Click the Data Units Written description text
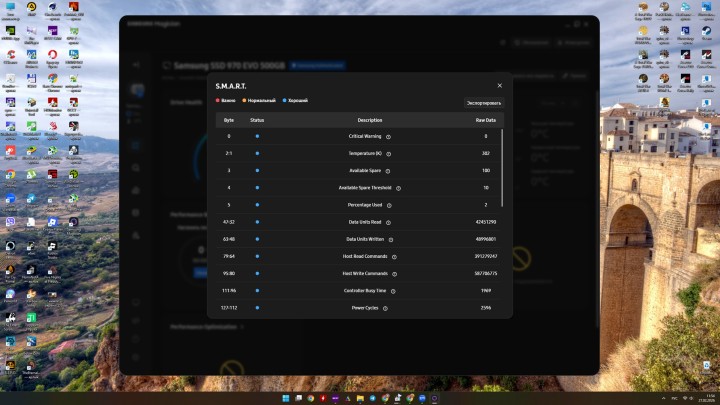Viewport: 720px width, 405px height. tap(365, 239)
